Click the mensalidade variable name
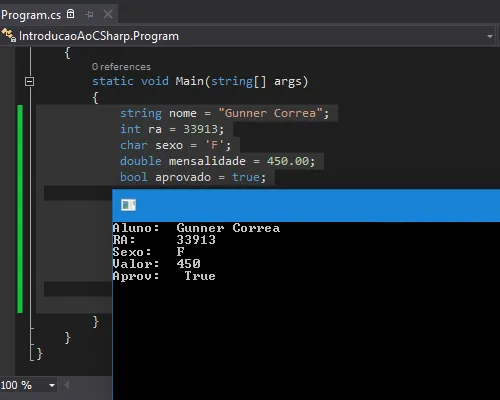500x400 pixels. pos(207,161)
